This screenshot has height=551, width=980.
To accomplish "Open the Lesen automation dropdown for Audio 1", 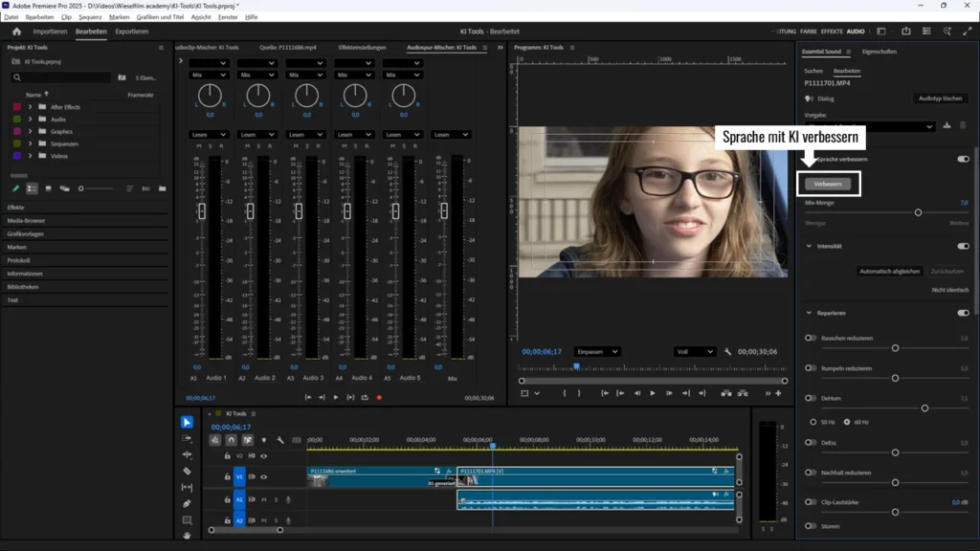I will (x=208, y=135).
